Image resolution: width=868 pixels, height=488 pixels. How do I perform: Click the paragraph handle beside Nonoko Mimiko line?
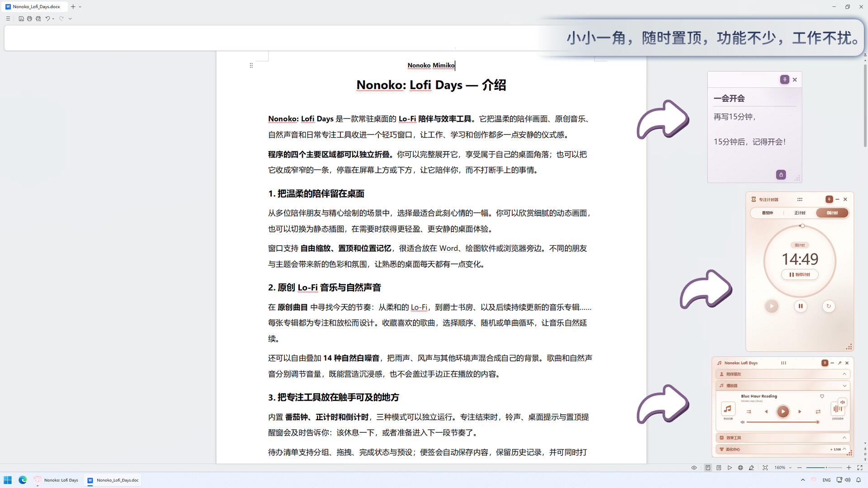pos(251,66)
